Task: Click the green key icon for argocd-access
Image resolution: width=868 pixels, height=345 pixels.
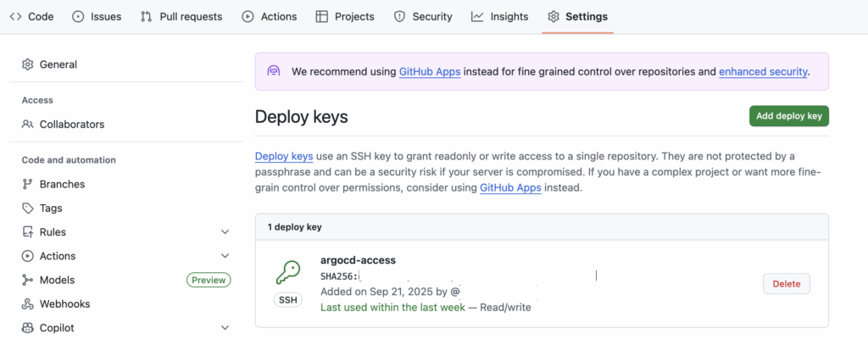Action: coord(288,272)
